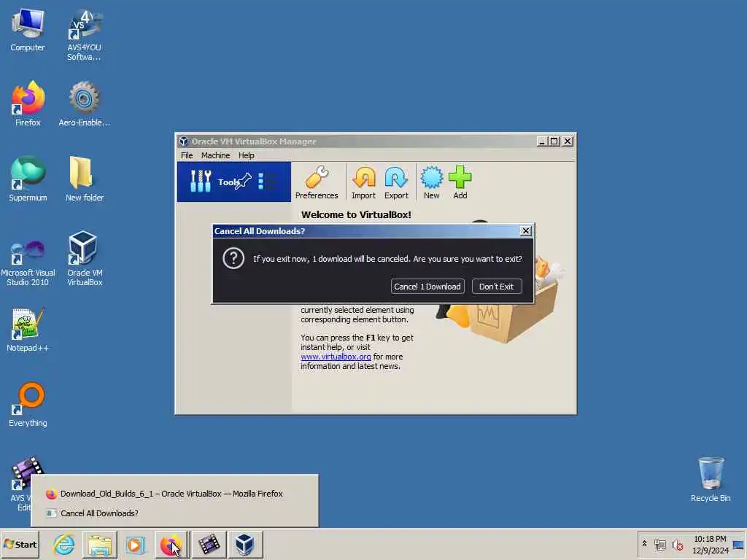Open the Tools list menu icon

[267, 182]
